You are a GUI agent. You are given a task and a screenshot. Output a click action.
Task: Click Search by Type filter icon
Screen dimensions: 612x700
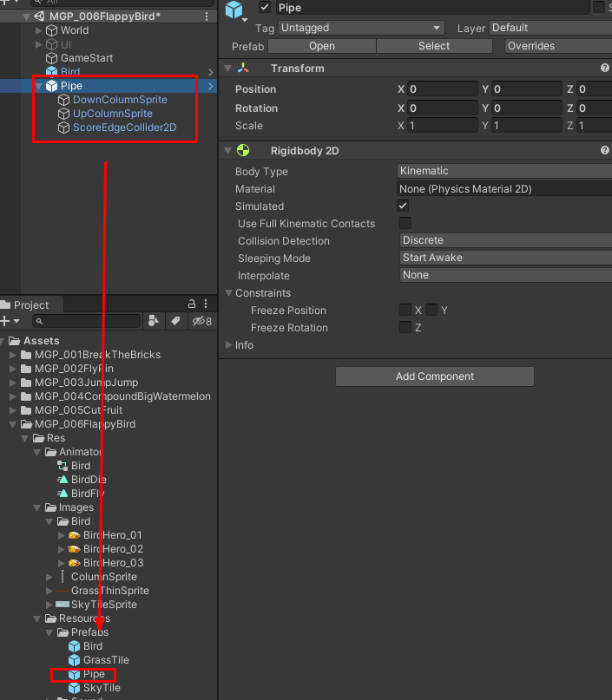(x=154, y=321)
